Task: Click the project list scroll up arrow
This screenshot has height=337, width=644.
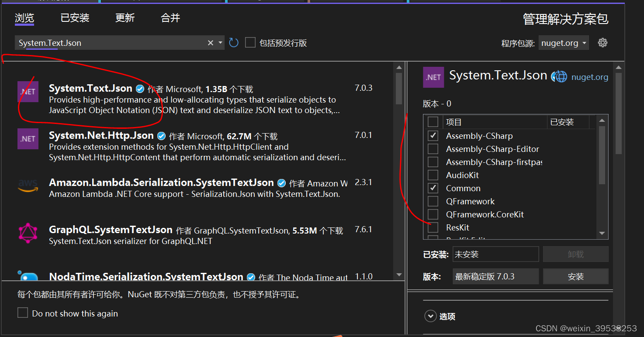Action: [602, 121]
